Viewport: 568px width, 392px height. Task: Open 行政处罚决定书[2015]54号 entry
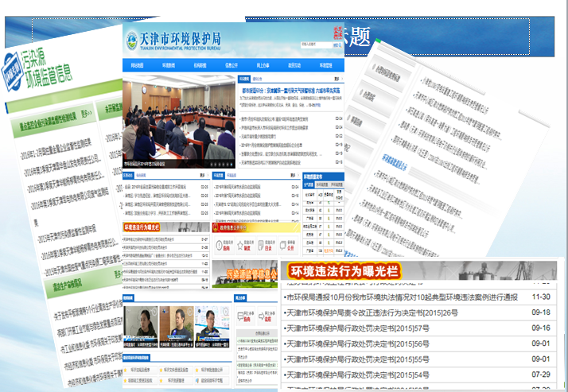358,375
